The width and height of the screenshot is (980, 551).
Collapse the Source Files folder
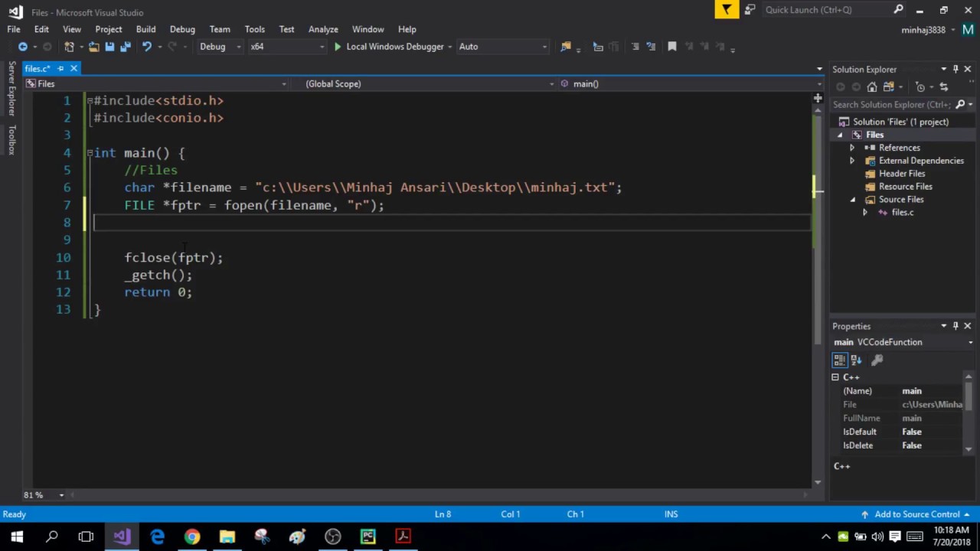pyautogui.click(x=852, y=200)
